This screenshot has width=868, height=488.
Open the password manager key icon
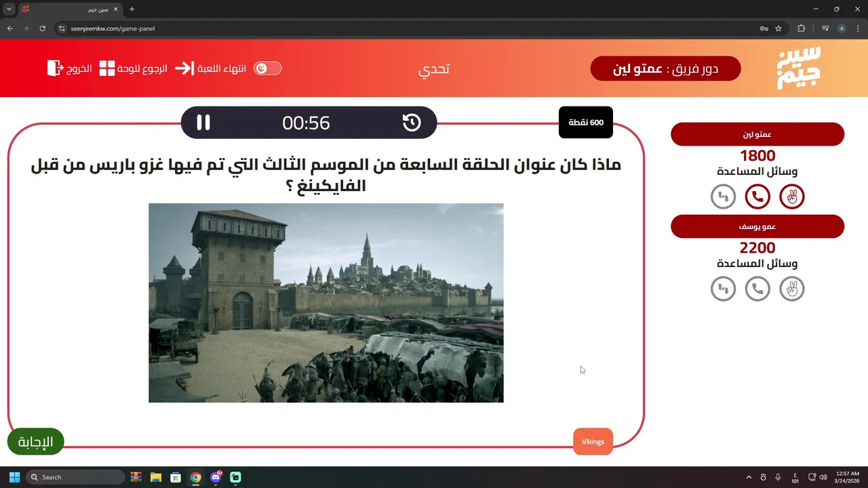tap(764, 28)
